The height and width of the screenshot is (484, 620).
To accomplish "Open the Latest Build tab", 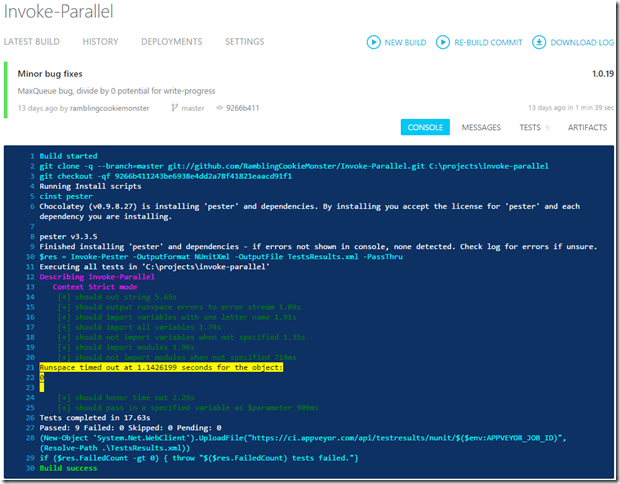I will 32,42.
